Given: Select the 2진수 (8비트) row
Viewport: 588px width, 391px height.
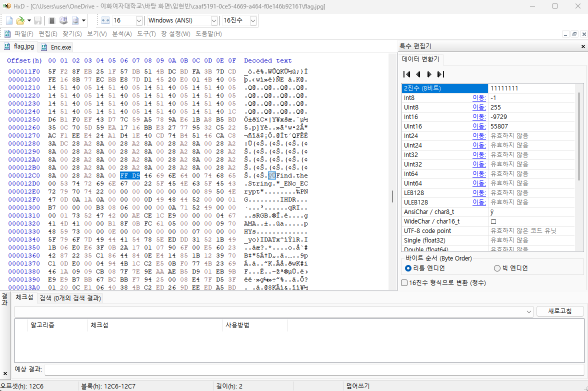Looking at the screenshot, I should [488, 88].
